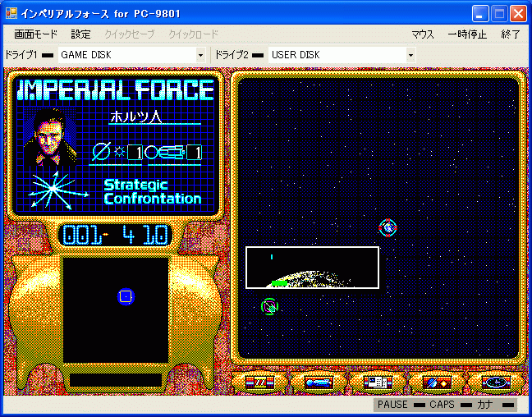The width and height of the screenshot is (532, 417).
Task: Minimize the emulator window
Action: tap(479, 14)
